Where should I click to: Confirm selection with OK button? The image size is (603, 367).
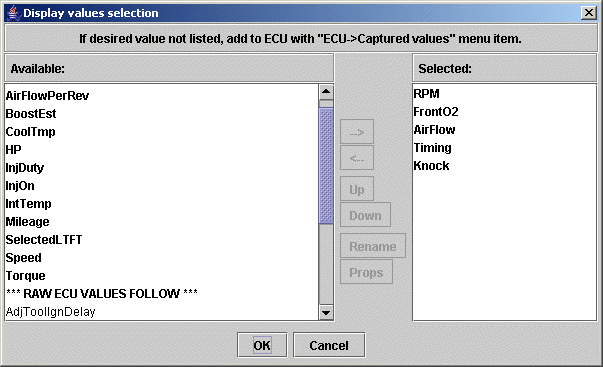[262, 345]
